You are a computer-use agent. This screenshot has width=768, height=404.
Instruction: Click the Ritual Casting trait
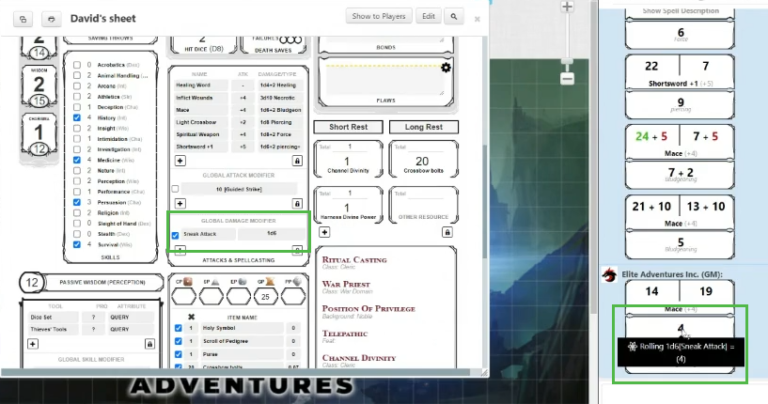point(354,260)
